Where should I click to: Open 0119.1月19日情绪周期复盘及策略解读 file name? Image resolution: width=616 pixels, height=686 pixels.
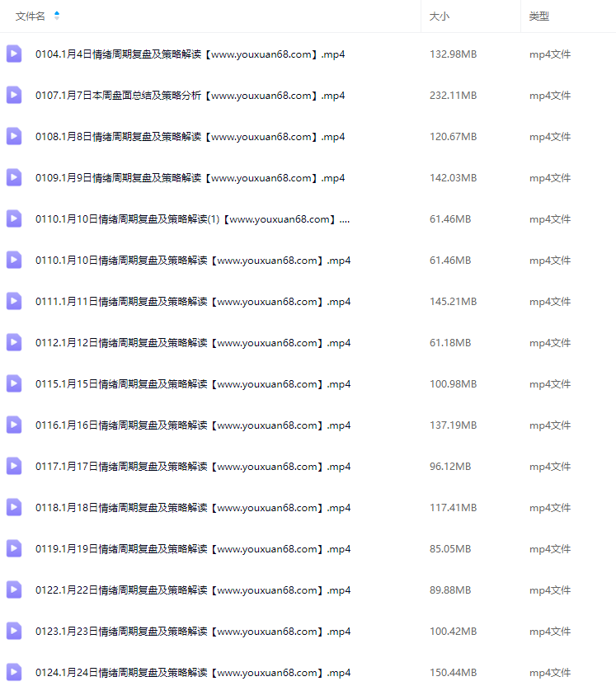click(x=193, y=548)
